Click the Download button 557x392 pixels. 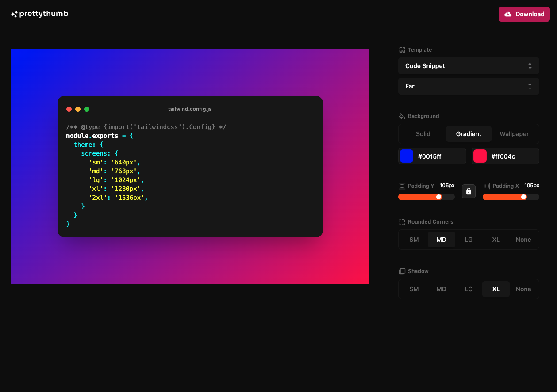pyautogui.click(x=524, y=14)
